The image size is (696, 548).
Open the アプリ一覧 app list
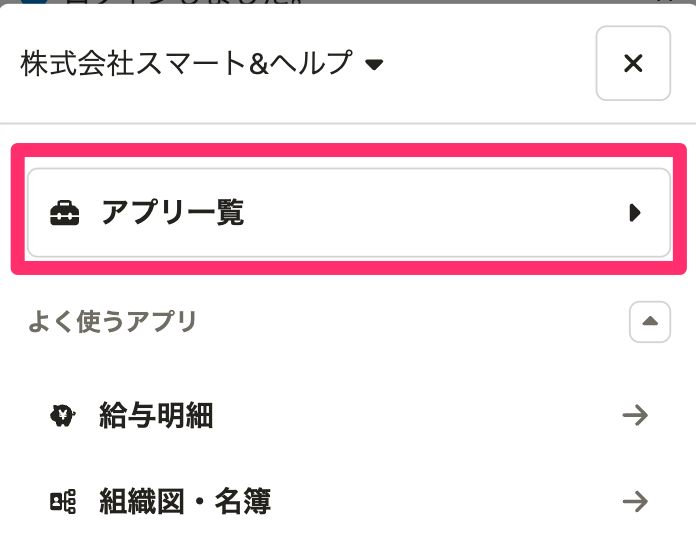[348, 213]
